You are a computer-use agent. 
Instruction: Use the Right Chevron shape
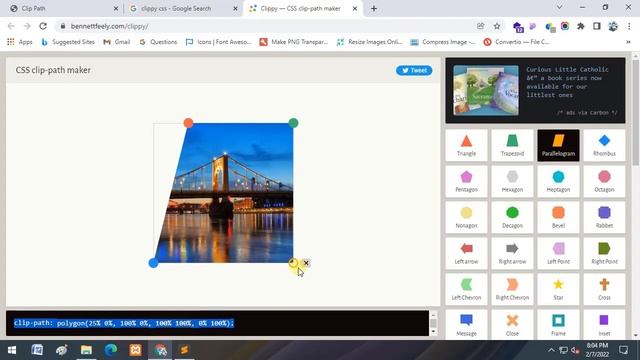[512, 289]
